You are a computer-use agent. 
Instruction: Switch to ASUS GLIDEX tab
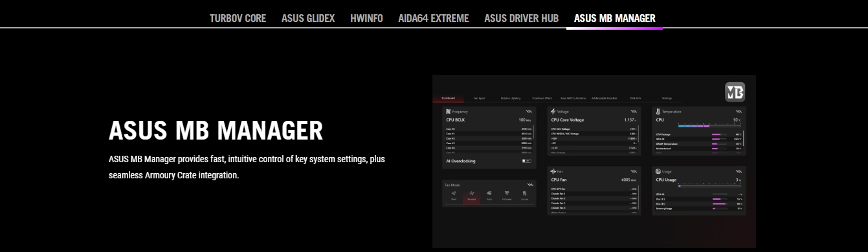point(308,18)
